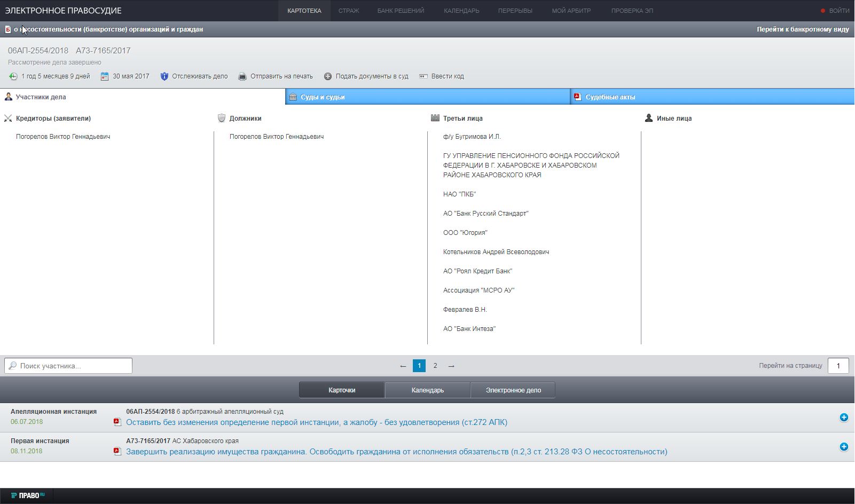The image size is (855, 504).
Task: Switch to the Электронное дело view
Action: (x=513, y=390)
